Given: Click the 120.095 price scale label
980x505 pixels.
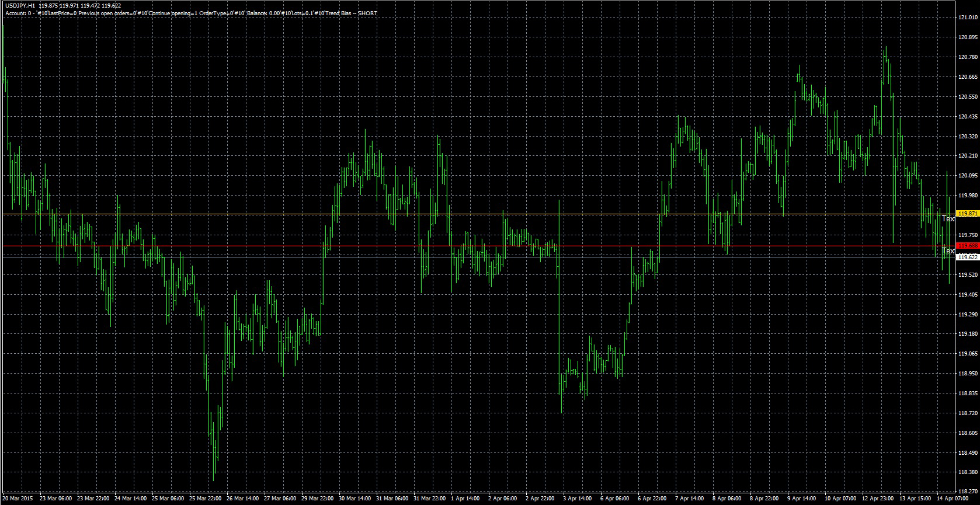Looking at the screenshot, I should (x=968, y=175).
